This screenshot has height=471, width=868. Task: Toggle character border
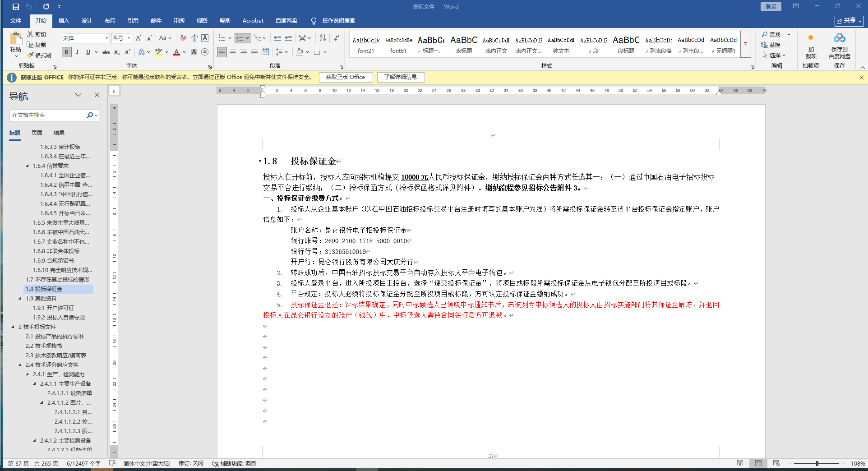(205, 38)
